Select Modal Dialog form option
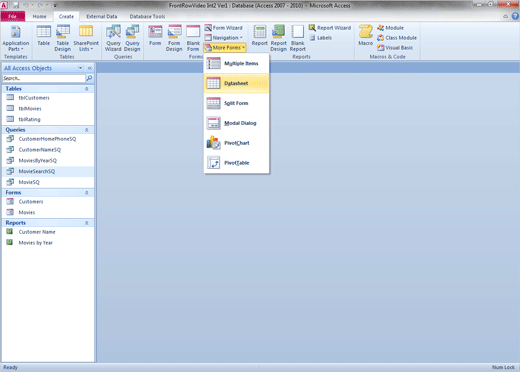The width and height of the screenshot is (520, 372). (x=236, y=123)
